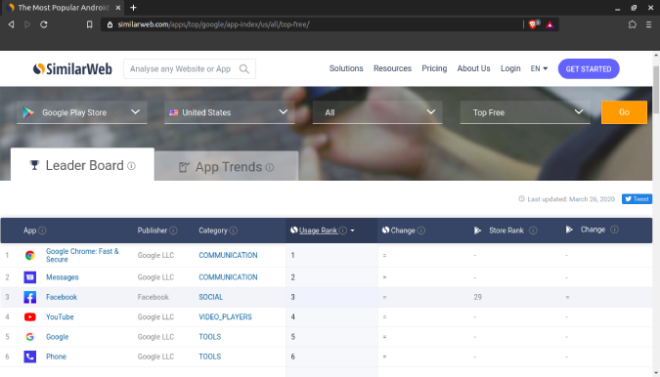Open the browser hamburger menu
Viewport: 660px width, 377px height.
tap(649, 24)
